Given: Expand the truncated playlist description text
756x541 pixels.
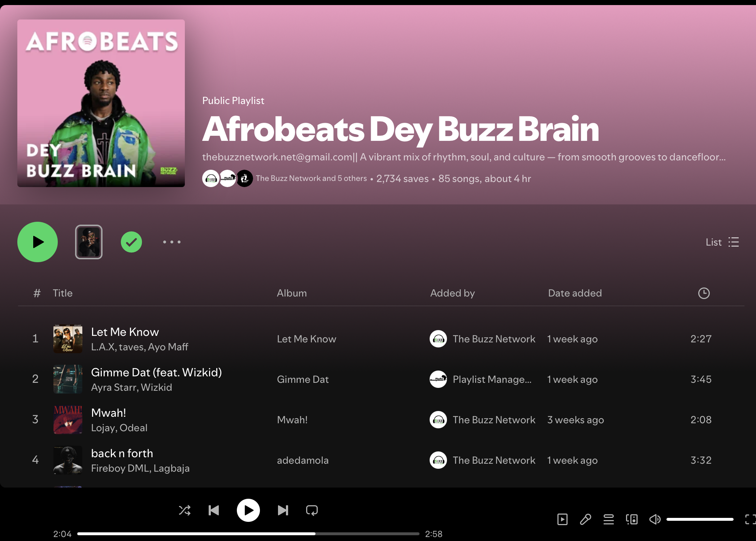Looking at the screenshot, I should 464,157.
